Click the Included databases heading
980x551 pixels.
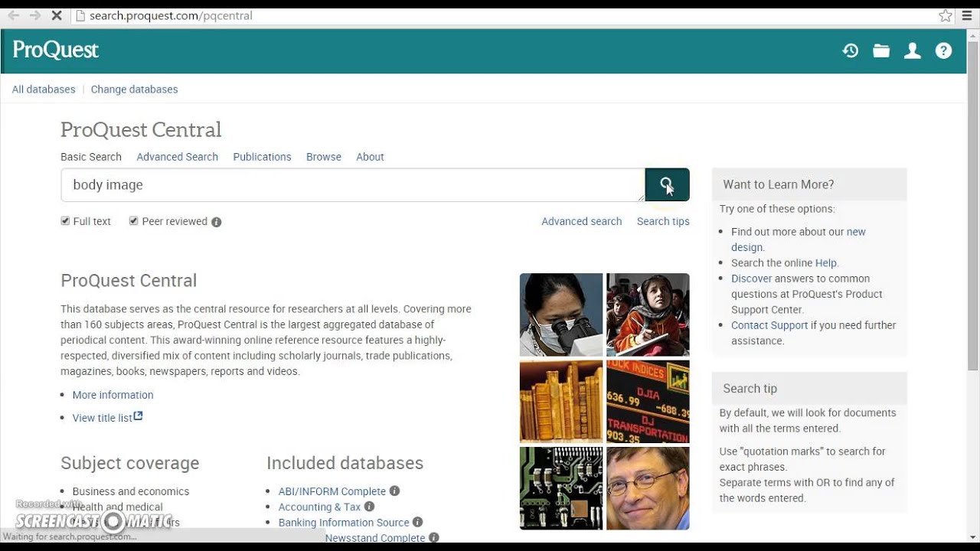[345, 463]
